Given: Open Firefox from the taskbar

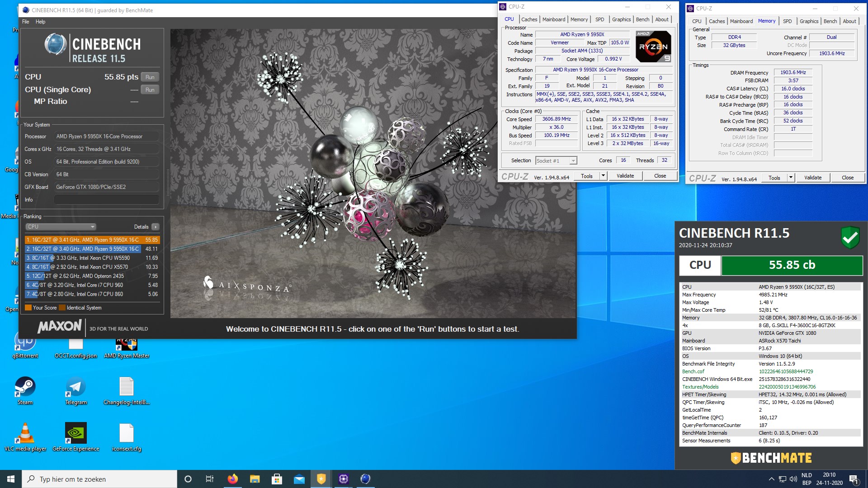Looking at the screenshot, I should point(232,479).
